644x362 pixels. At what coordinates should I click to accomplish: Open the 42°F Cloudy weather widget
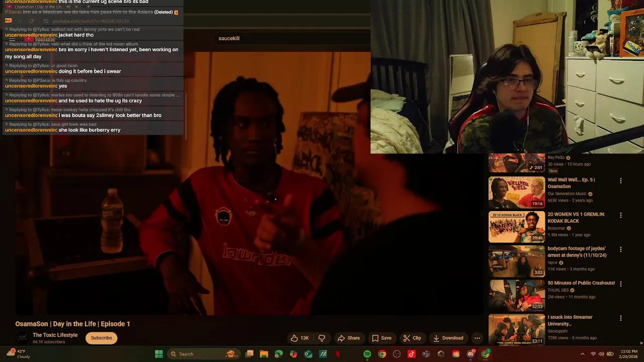click(x=18, y=354)
